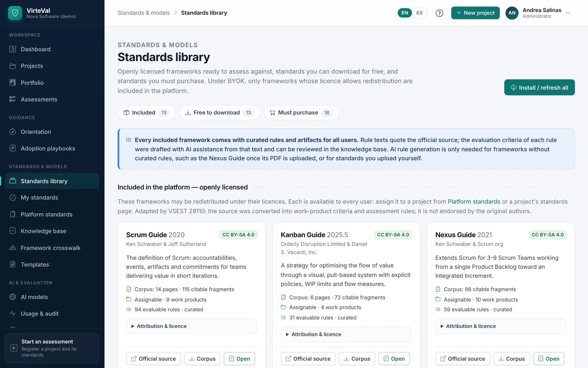Click the Portfolio icon in the sidebar

(12, 82)
